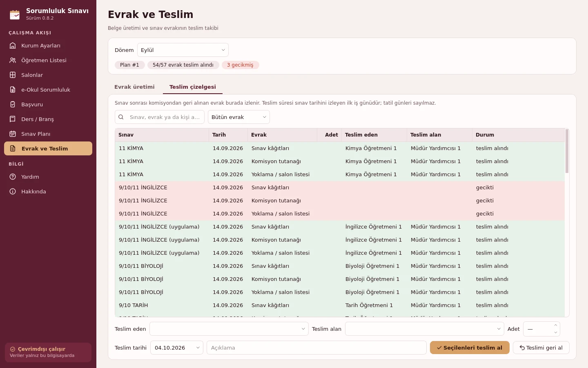Screen dimensions: 588x368
Task: Click the Açıklama text field
Action: click(316, 348)
